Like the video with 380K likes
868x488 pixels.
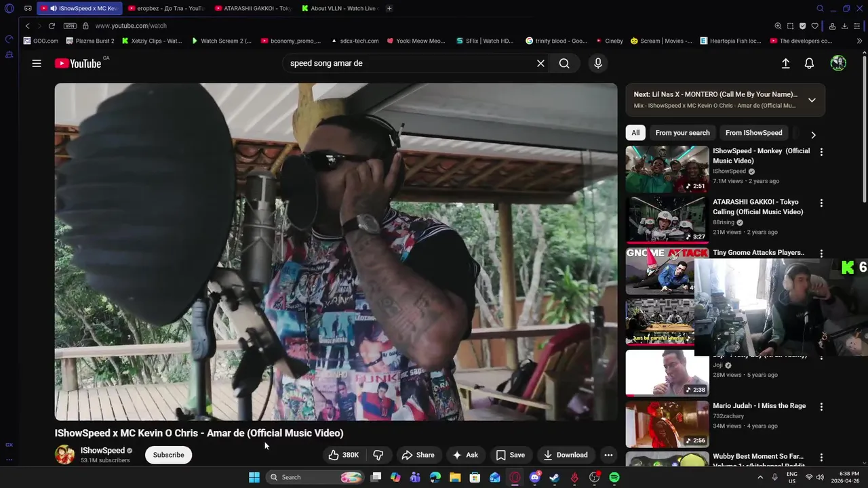point(344,455)
